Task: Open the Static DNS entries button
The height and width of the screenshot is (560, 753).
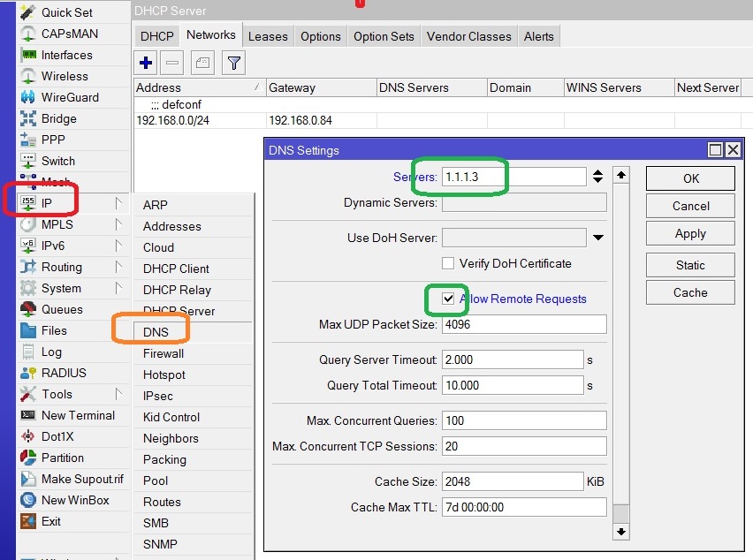Action: tap(690, 265)
